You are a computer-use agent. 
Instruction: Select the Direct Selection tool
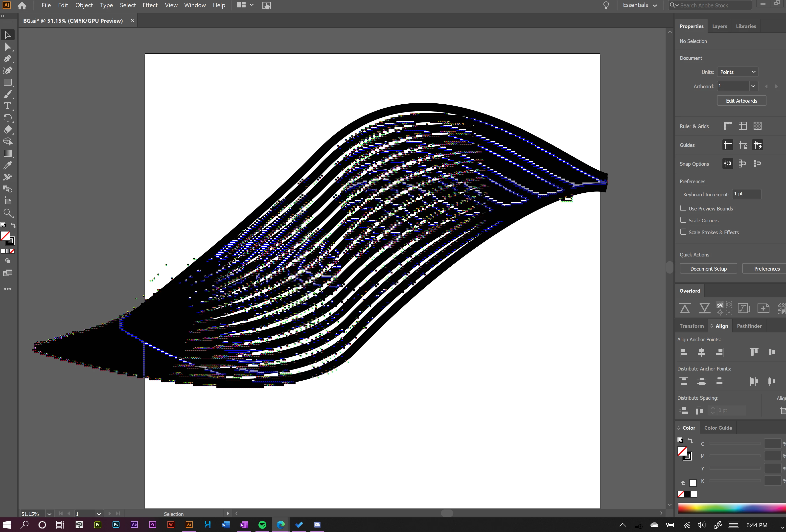click(7, 47)
